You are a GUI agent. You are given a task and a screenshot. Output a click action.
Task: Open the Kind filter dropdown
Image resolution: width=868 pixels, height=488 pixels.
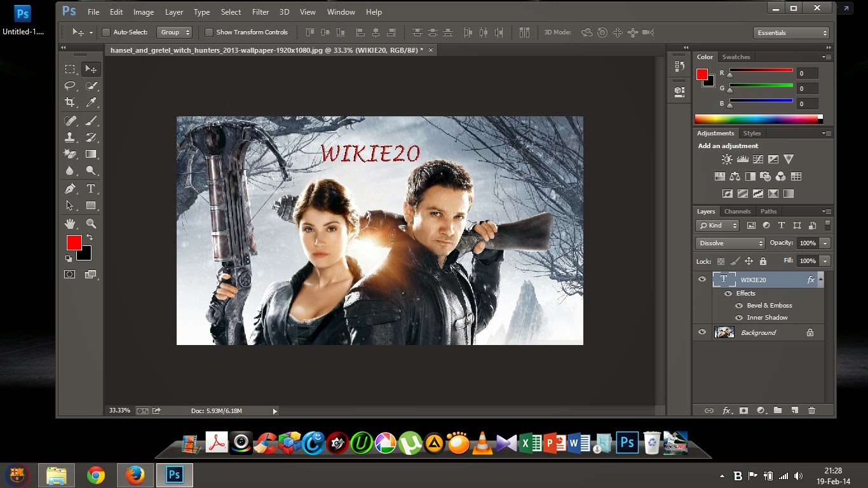point(717,226)
